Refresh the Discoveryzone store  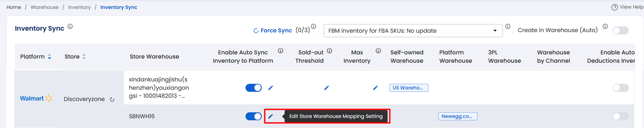click(112, 99)
